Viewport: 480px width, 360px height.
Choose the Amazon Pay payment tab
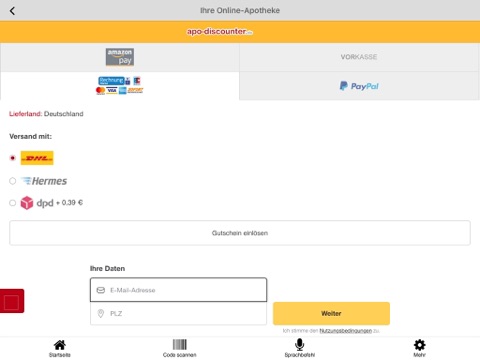tap(120, 57)
